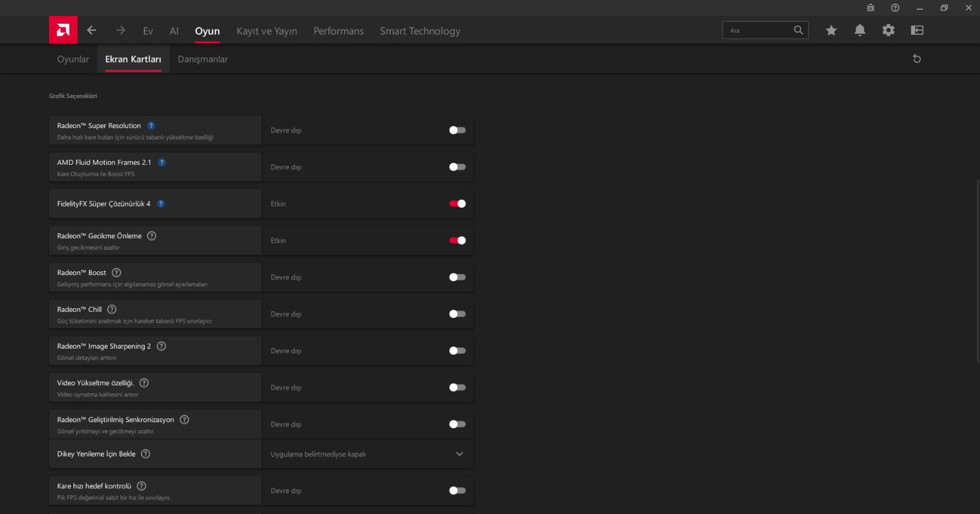This screenshot has height=514, width=980.
Task: Show help for AMD Fluid Motion Frames 2.1
Action: pos(162,162)
